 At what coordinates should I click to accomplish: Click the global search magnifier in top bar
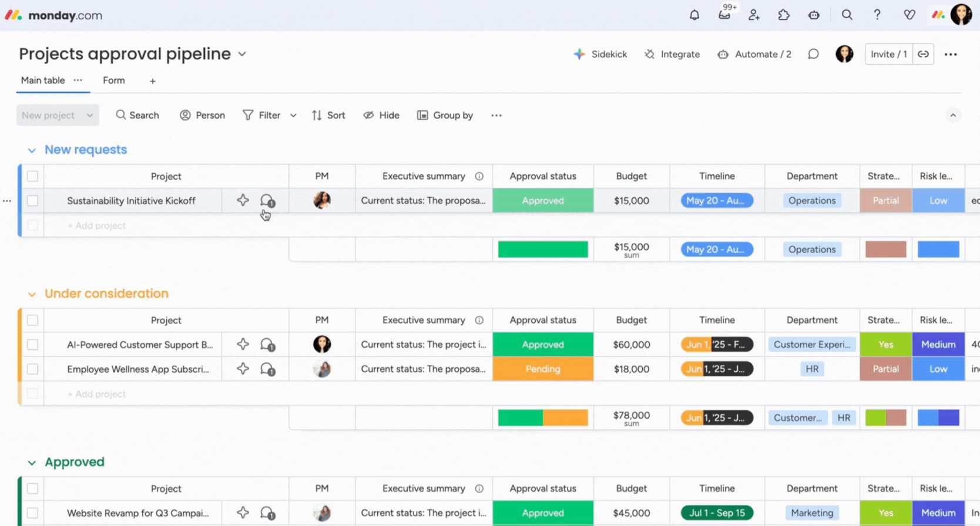click(x=847, y=15)
